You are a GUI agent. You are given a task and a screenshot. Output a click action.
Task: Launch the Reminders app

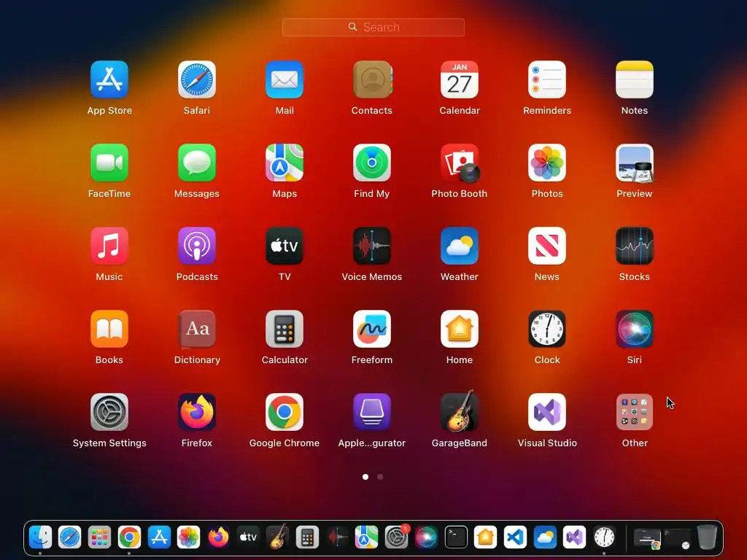547,79
